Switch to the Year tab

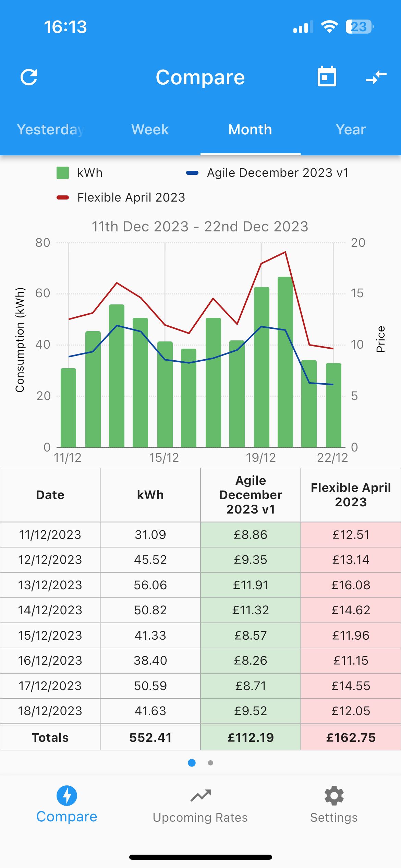point(351,130)
